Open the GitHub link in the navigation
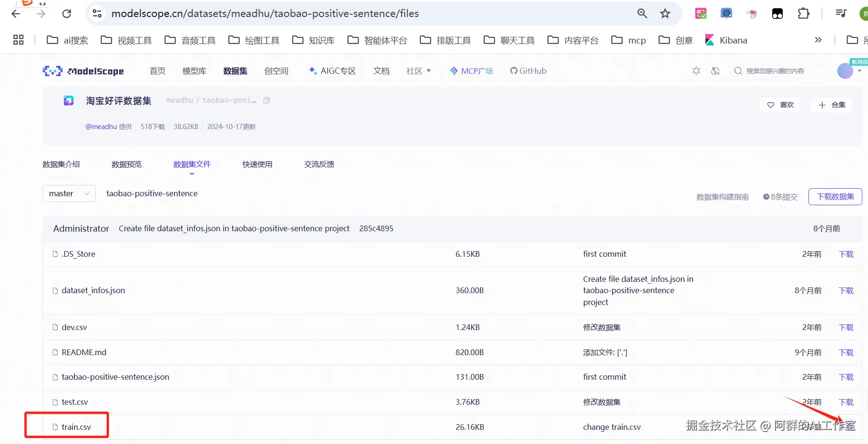Viewport: 868px width, 444px height. 528,71
